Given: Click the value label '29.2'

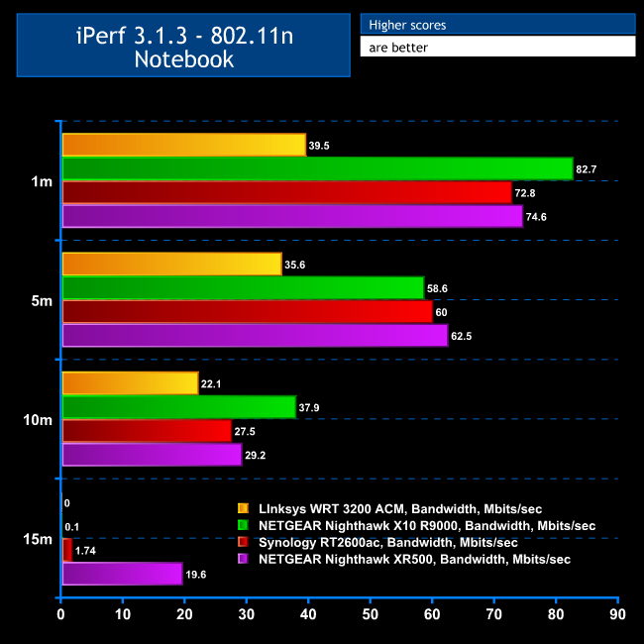Looking at the screenshot, I should [x=255, y=455].
